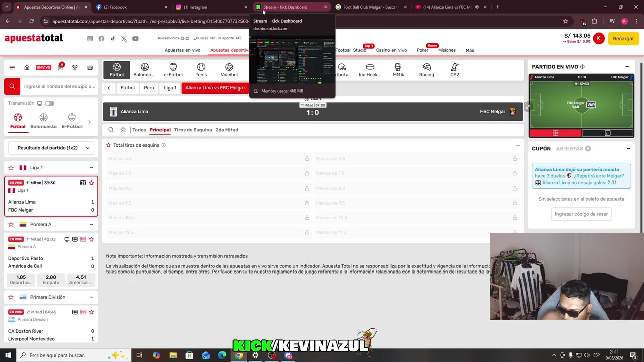Switch to the 2da Mitad tab
This screenshot has height=362, width=644.
(227, 130)
